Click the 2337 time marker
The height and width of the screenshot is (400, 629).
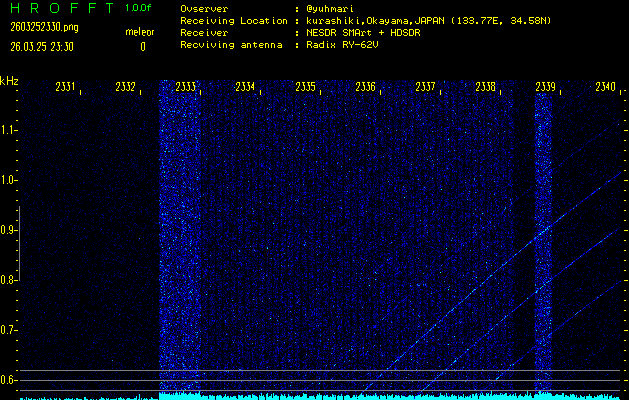tap(426, 87)
